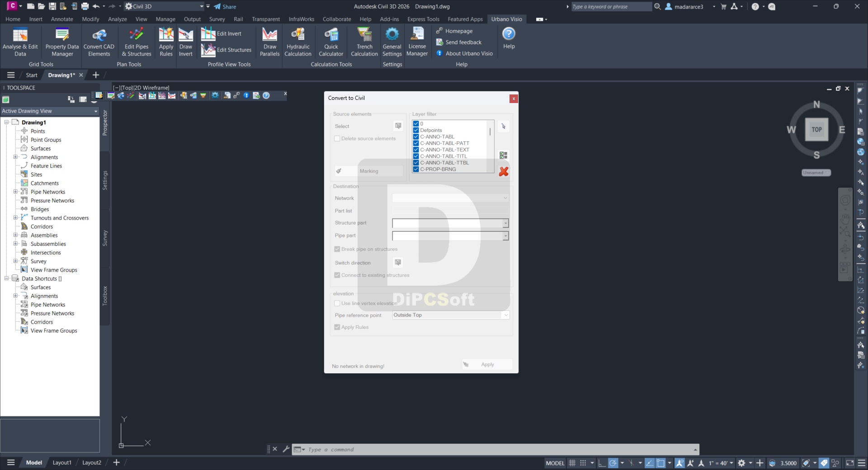Screen dimensions: 868x470
Task: Click check-all layers icon in Layer filter
Action: pyautogui.click(x=504, y=155)
